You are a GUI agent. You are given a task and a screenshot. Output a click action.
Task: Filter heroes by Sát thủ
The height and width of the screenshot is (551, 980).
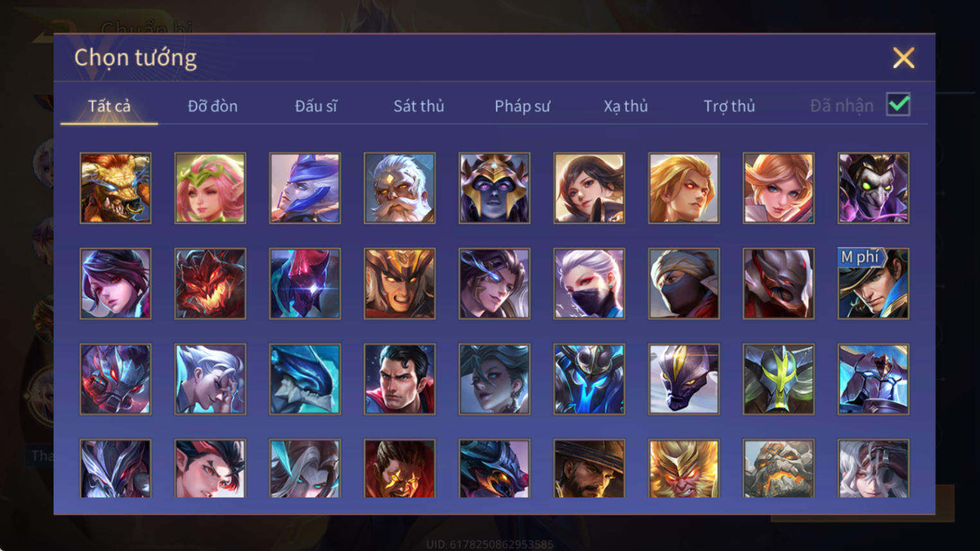click(419, 106)
